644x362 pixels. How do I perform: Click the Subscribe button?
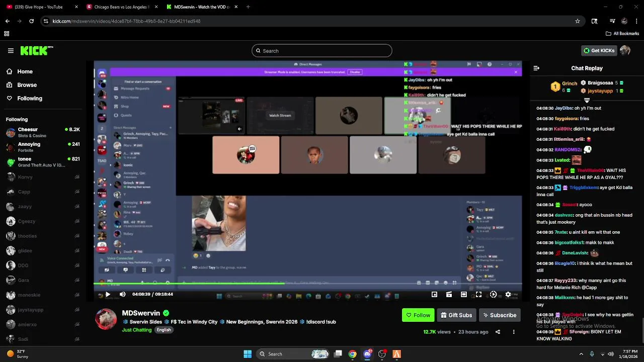pos(500,315)
